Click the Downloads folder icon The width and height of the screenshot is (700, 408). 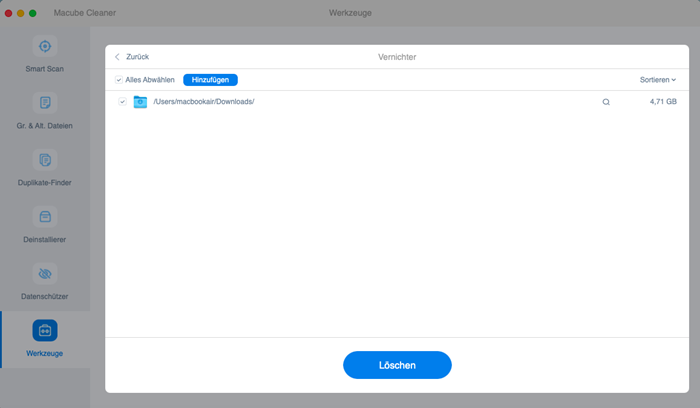(140, 102)
